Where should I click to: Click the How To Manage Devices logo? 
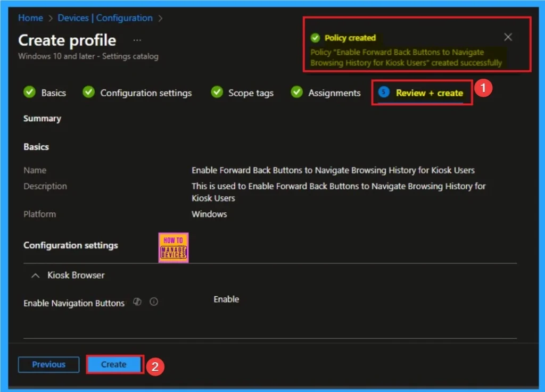point(174,247)
